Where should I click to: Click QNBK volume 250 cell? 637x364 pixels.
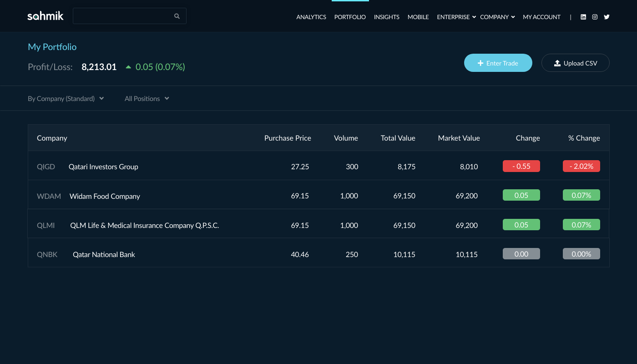pyautogui.click(x=352, y=254)
